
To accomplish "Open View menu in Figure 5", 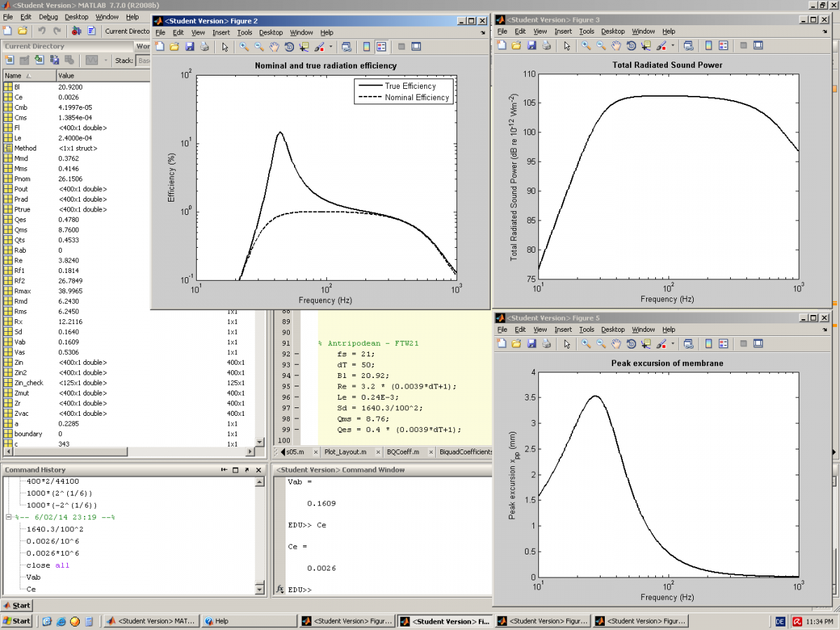I will [540, 330].
